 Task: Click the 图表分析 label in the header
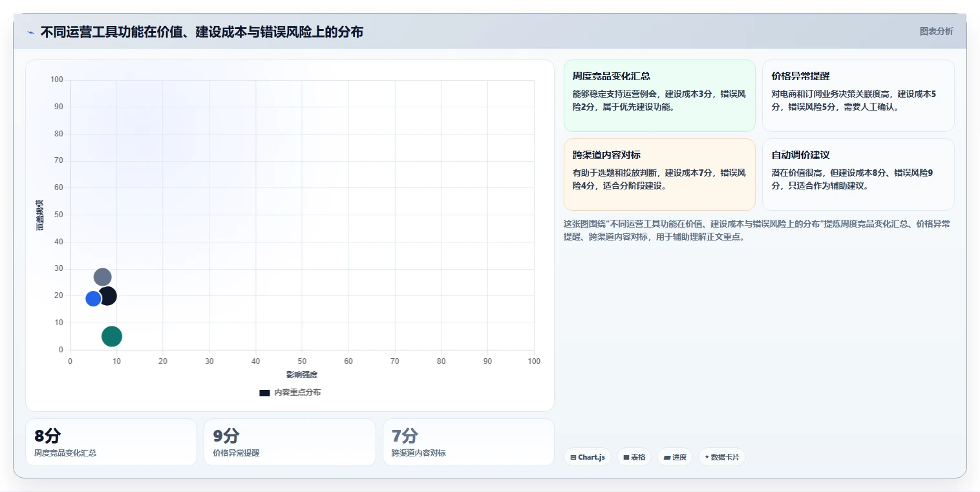[x=936, y=31]
